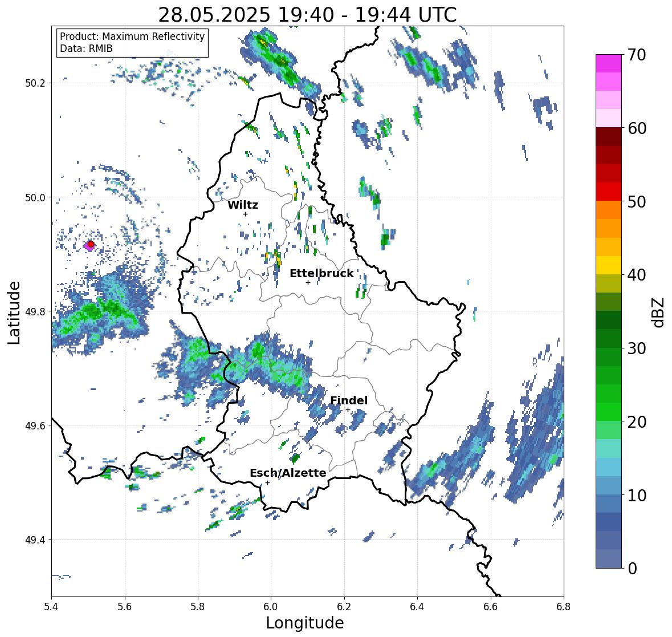Click the dark maroon colorbar swatch below 60

click(x=609, y=137)
